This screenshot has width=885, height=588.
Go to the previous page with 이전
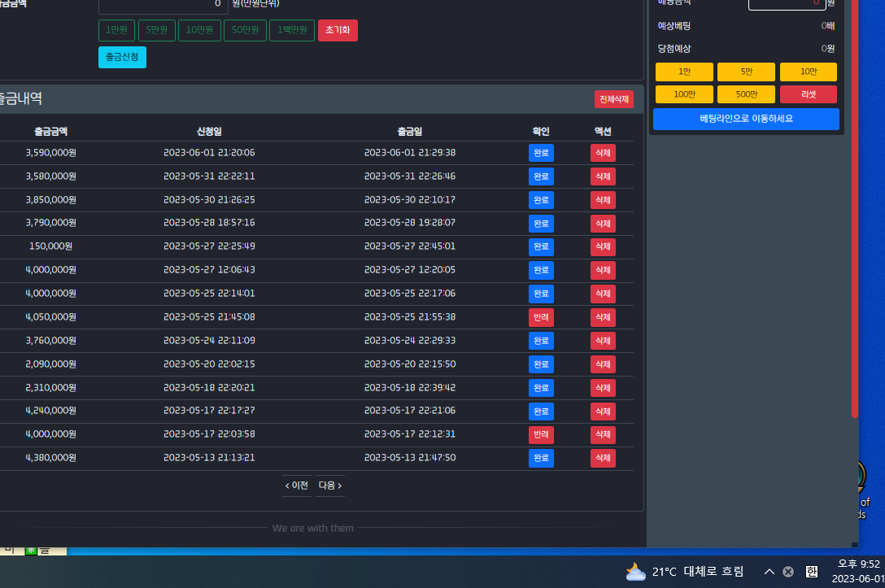click(x=297, y=486)
